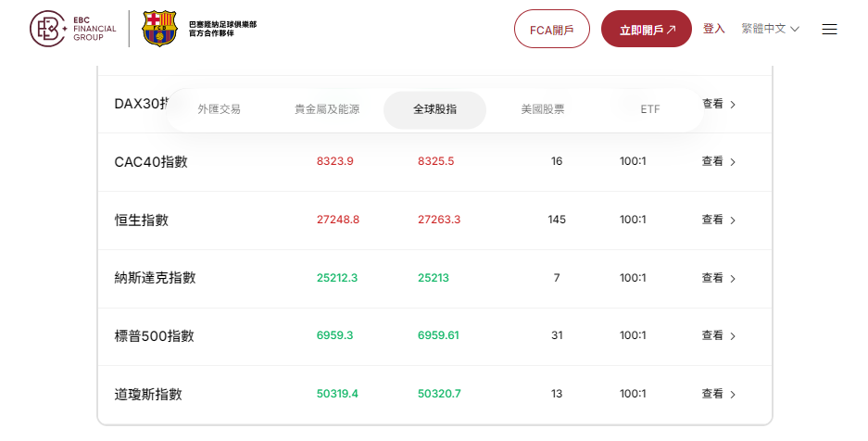
Task: Click 查看 in the 標普500指數 row
Action: [719, 335]
